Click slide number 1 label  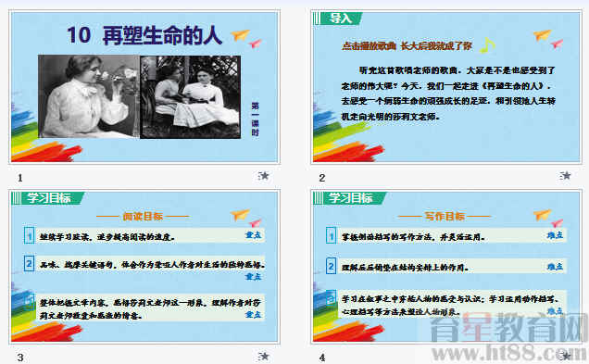click(20, 178)
